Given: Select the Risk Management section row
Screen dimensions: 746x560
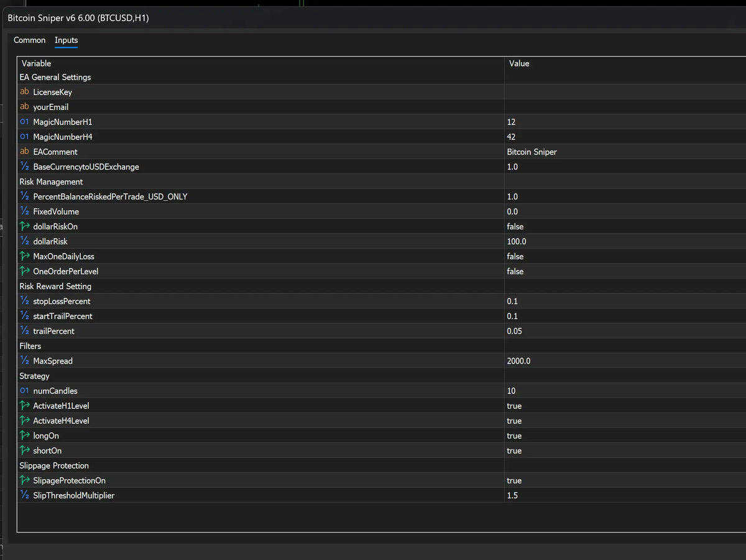Looking at the screenshot, I should pos(381,181).
